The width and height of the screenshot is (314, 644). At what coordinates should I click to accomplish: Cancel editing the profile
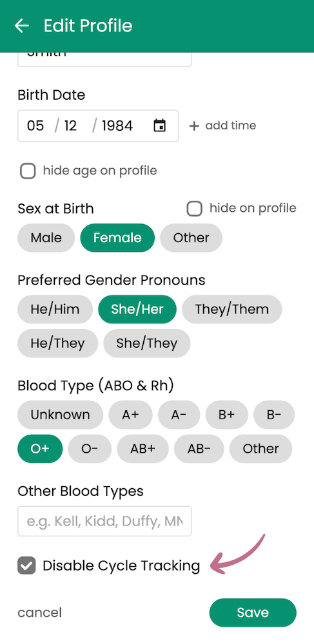point(39,613)
